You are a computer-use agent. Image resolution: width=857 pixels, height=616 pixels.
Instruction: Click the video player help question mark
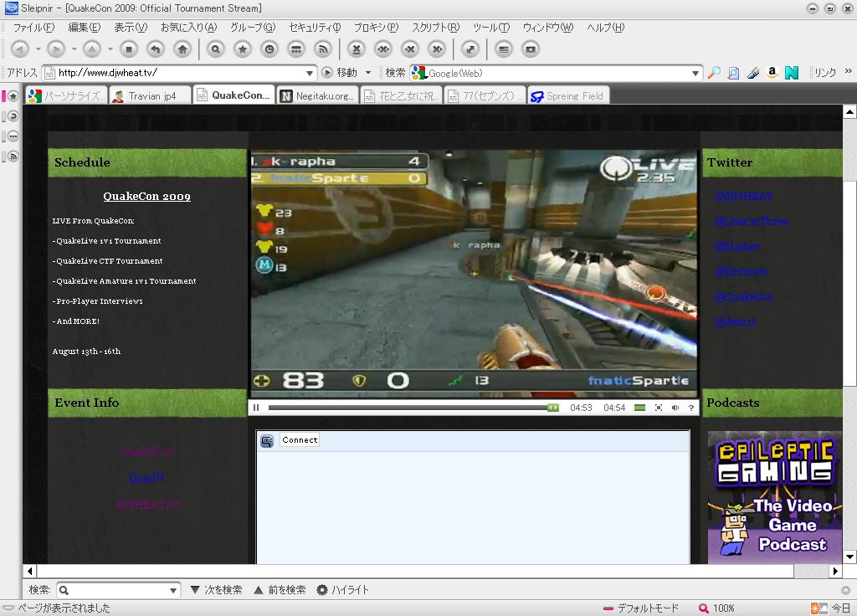tap(691, 408)
